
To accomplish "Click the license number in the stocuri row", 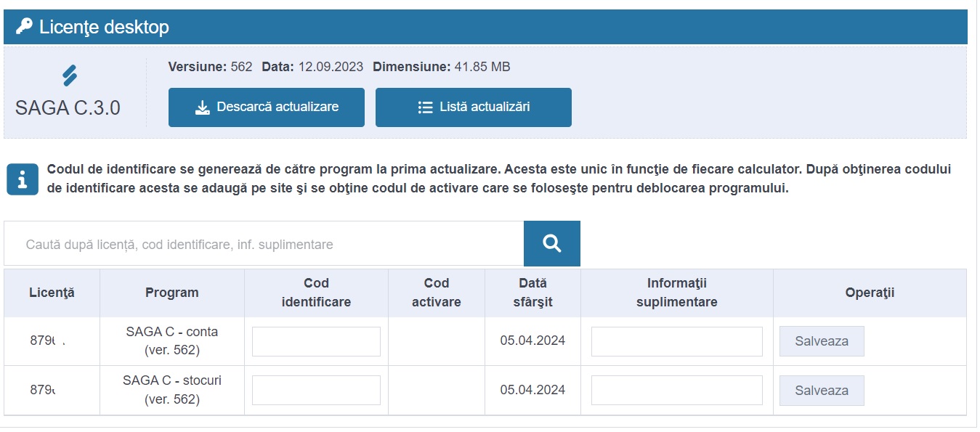I will coord(43,390).
